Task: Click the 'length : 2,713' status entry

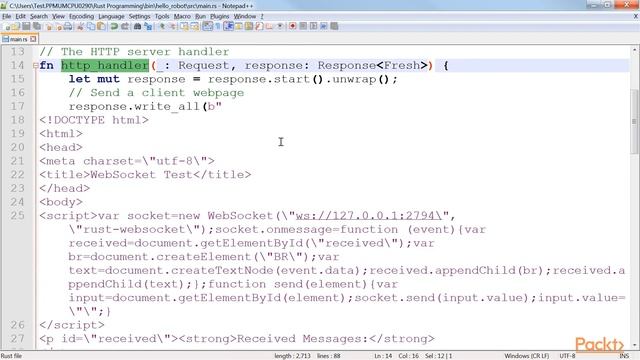Action: point(293,356)
